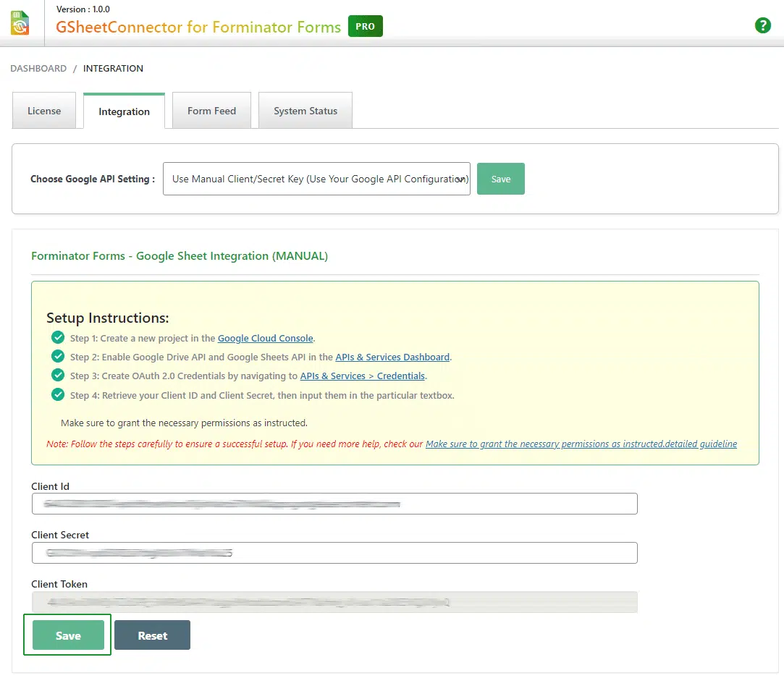The width and height of the screenshot is (784, 686).
Task: Go to the System Status tab
Action: [305, 111]
